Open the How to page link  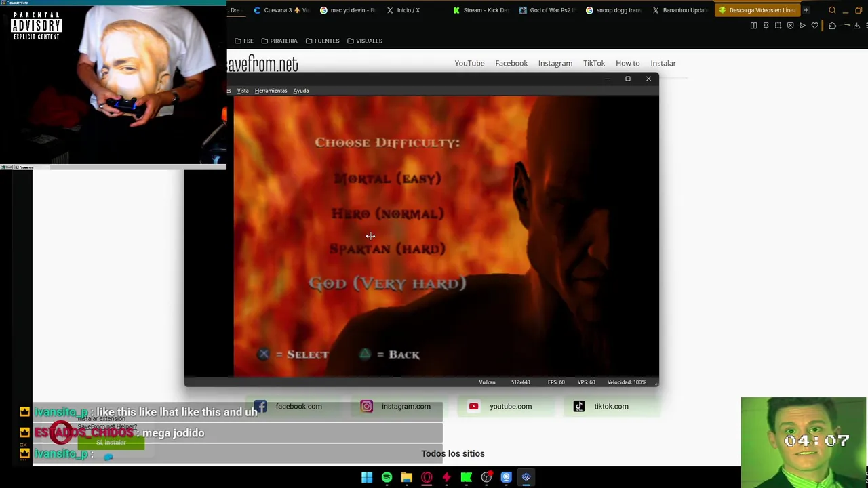click(628, 63)
